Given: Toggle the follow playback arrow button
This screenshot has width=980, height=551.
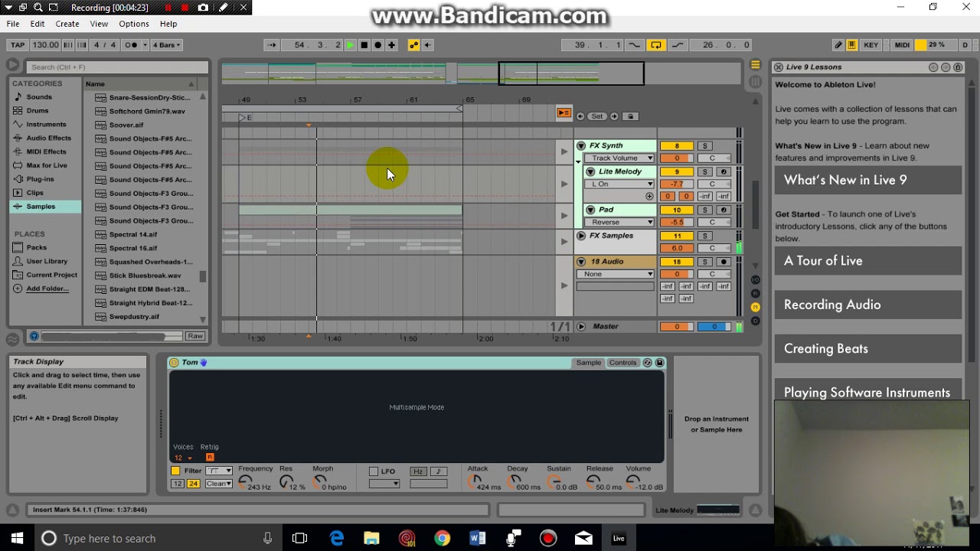Looking at the screenshot, I should 271,45.
